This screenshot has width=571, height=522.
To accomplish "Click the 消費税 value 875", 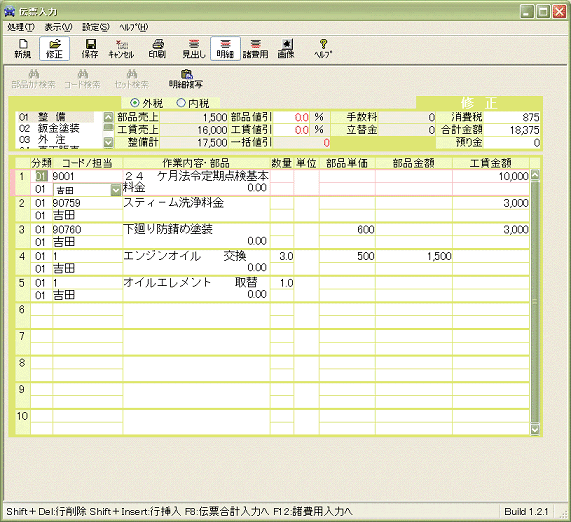I will [512, 117].
